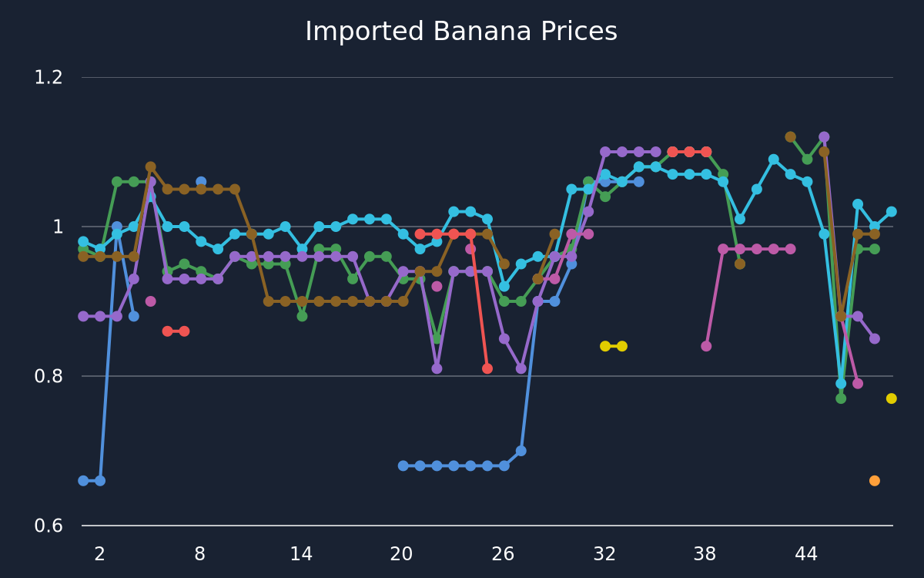924x578 pixels.
Task: Select the x-axis tick label 44
Action: pyautogui.click(x=807, y=554)
